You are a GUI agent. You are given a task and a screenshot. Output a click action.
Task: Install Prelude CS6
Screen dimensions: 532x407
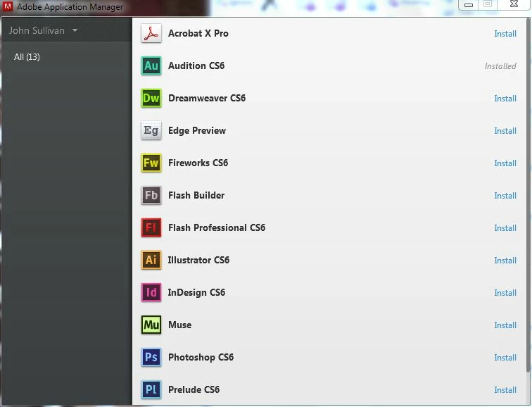point(505,390)
